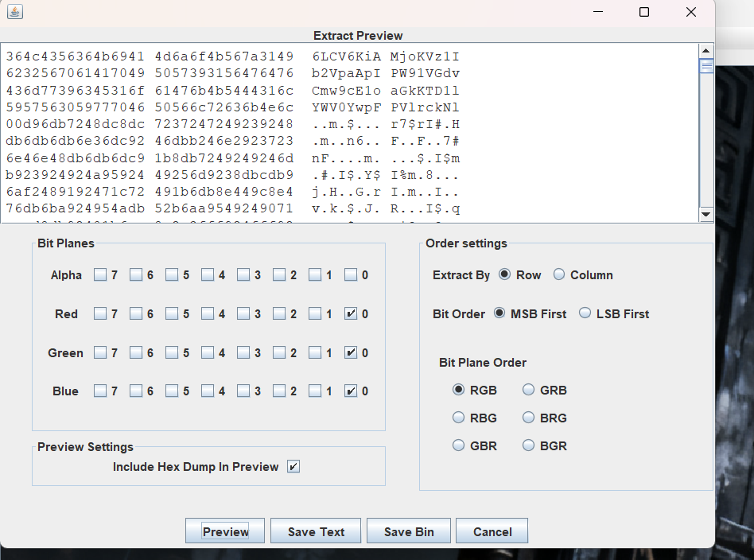Click the Save Text button
Screen dimensions: 754x560
316,531
